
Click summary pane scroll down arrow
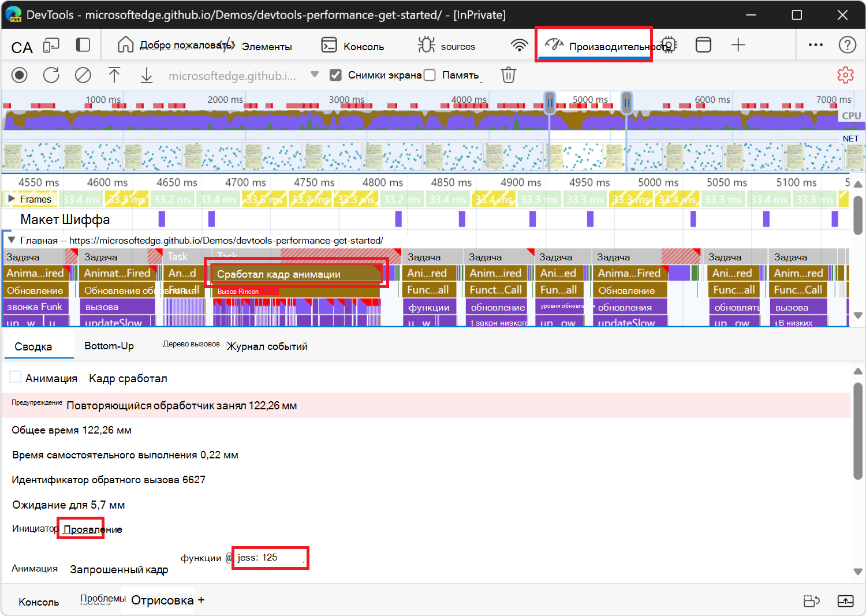point(858,572)
